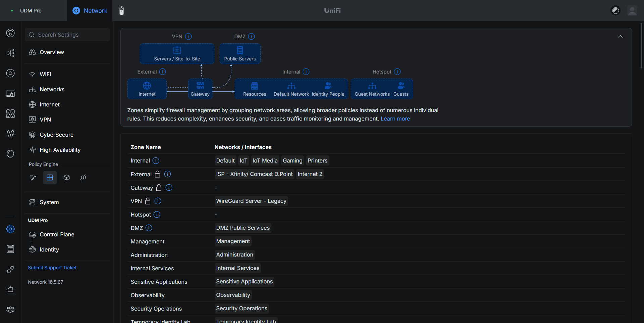Select the first Policy Engine icon with pencil

[33, 178]
